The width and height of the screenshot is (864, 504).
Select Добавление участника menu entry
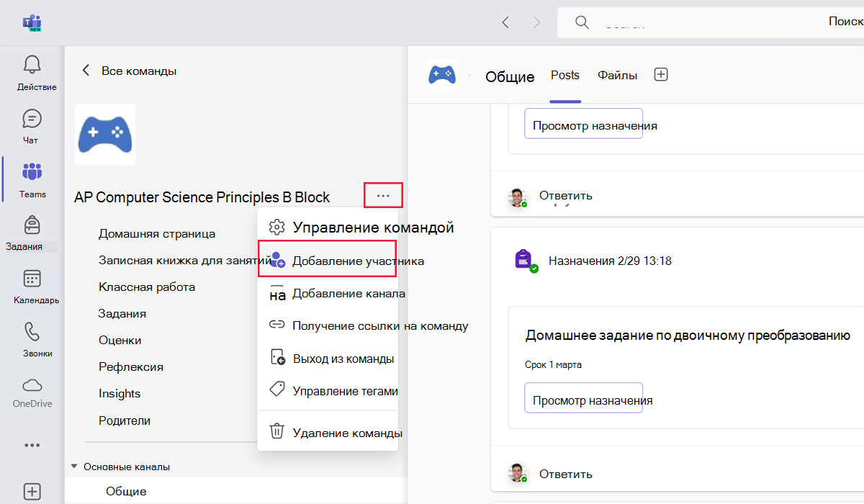point(327,261)
